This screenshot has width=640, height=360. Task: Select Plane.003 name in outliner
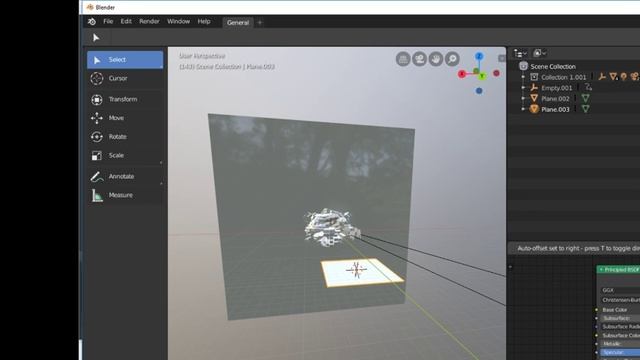pos(555,109)
